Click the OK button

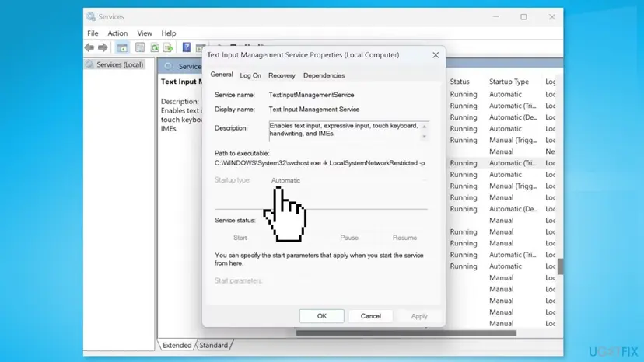(321, 316)
